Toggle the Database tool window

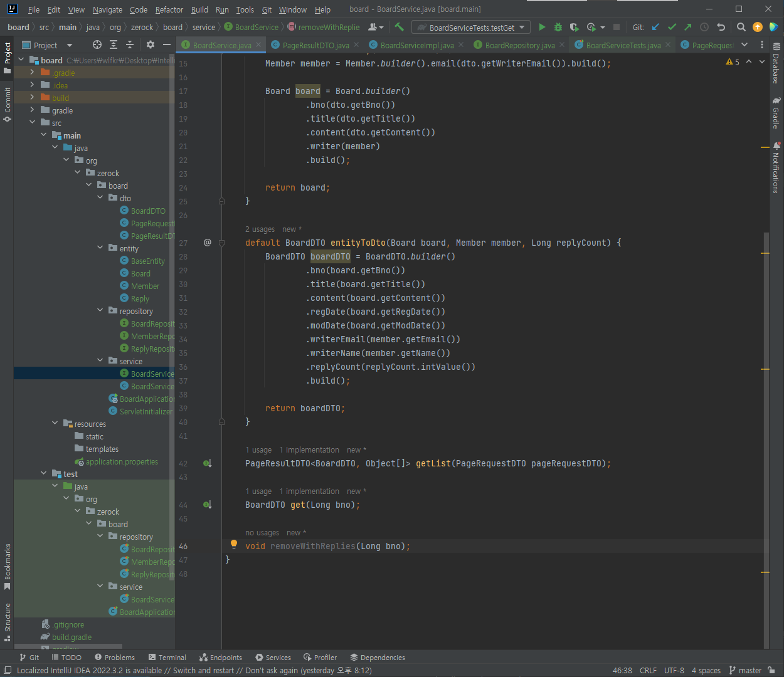tap(776, 63)
